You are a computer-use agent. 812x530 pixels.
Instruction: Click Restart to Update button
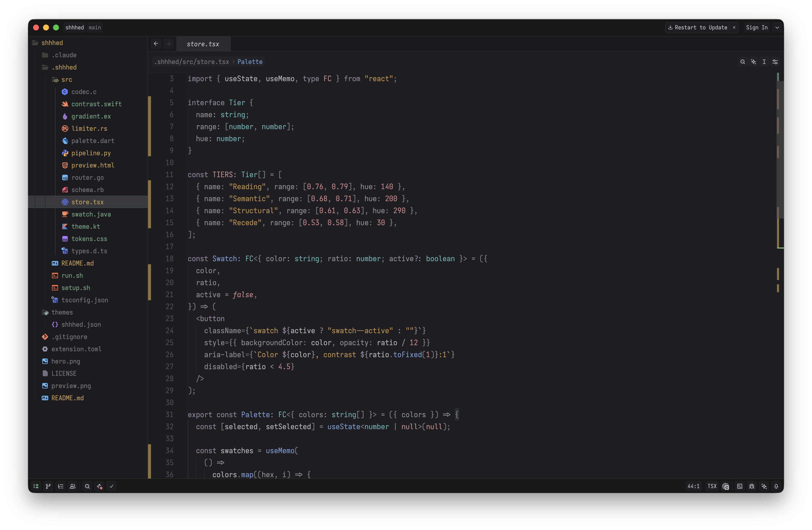(697, 27)
